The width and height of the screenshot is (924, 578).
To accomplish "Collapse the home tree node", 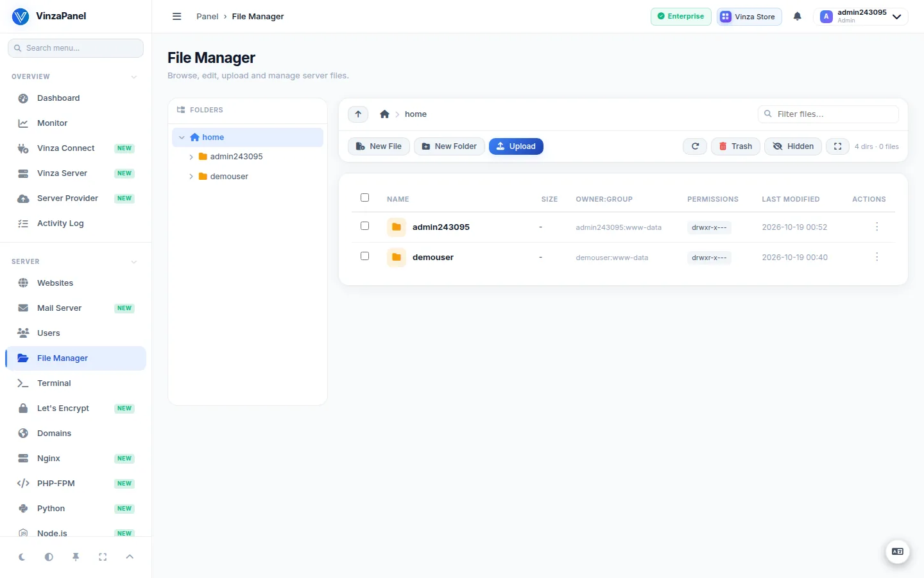I will (x=182, y=137).
